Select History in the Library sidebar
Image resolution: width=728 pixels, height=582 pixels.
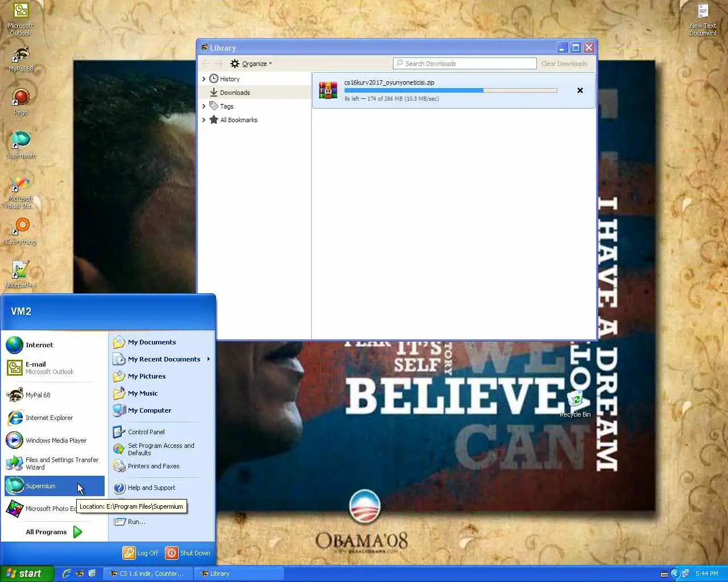tap(230, 79)
